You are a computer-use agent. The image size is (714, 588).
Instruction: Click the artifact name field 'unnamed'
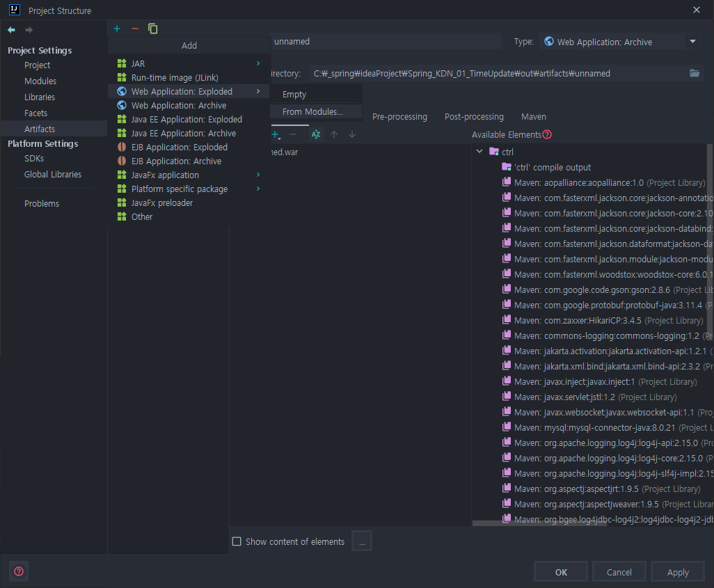pyautogui.click(x=386, y=42)
